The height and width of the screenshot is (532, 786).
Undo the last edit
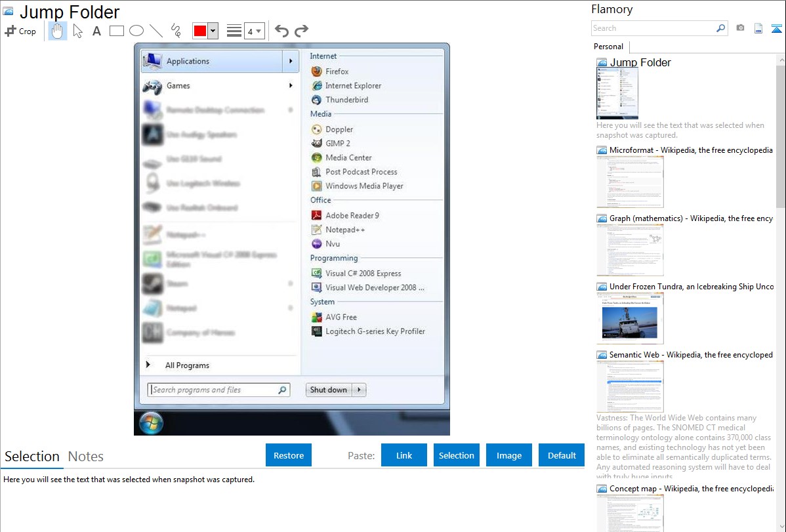281,31
